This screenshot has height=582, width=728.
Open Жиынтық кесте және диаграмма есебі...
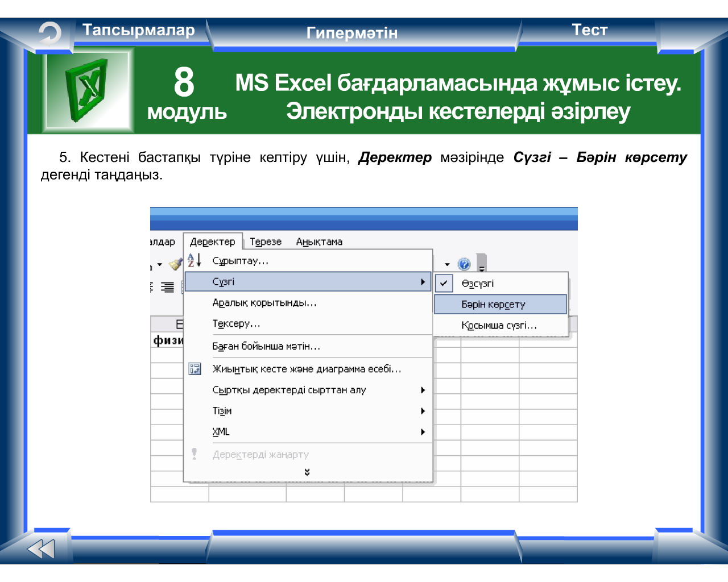(x=308, y=369)
